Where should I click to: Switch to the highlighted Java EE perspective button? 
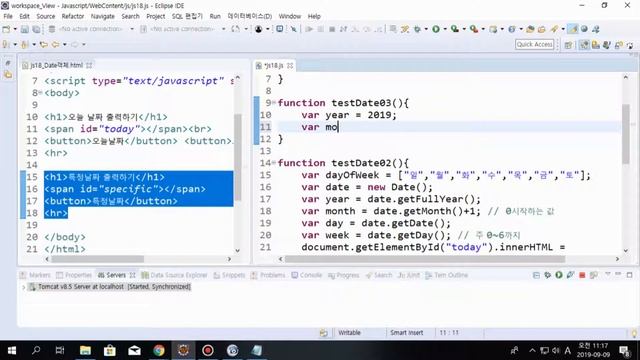point(584,44)
